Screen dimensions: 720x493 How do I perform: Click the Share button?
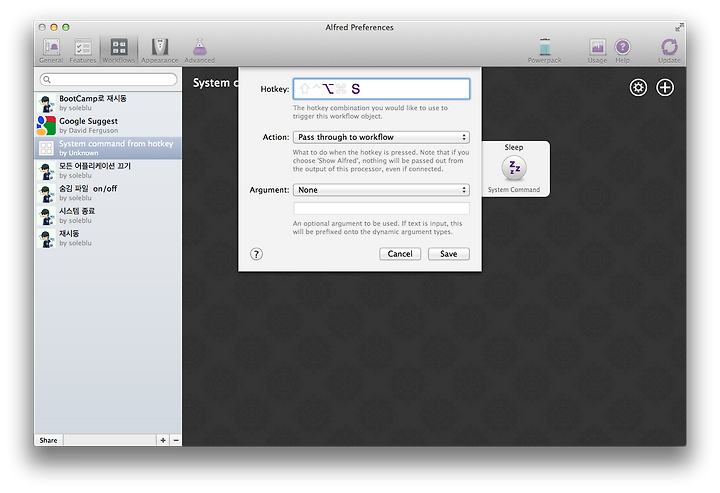pyautogui.click(x=48, y=440)
